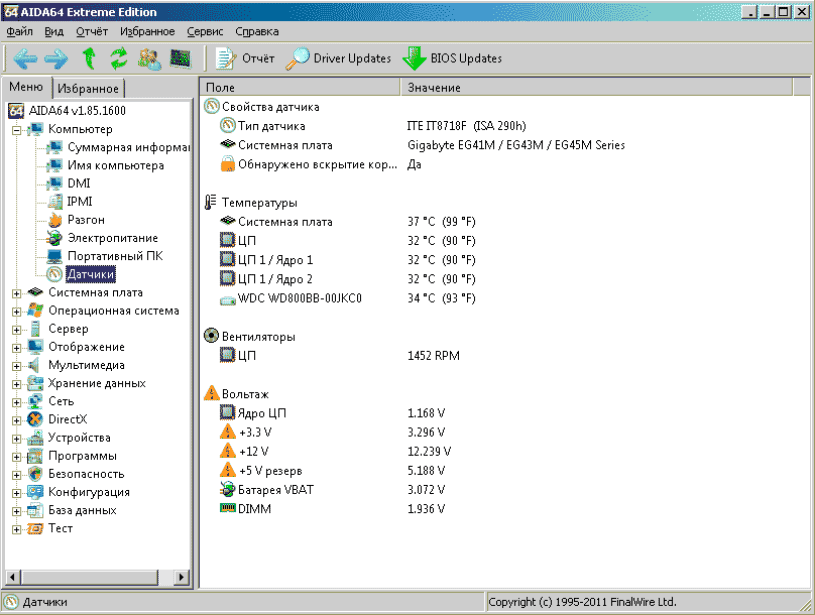
Task: Open the Сервис menu
Action: (x=205, y=31)
